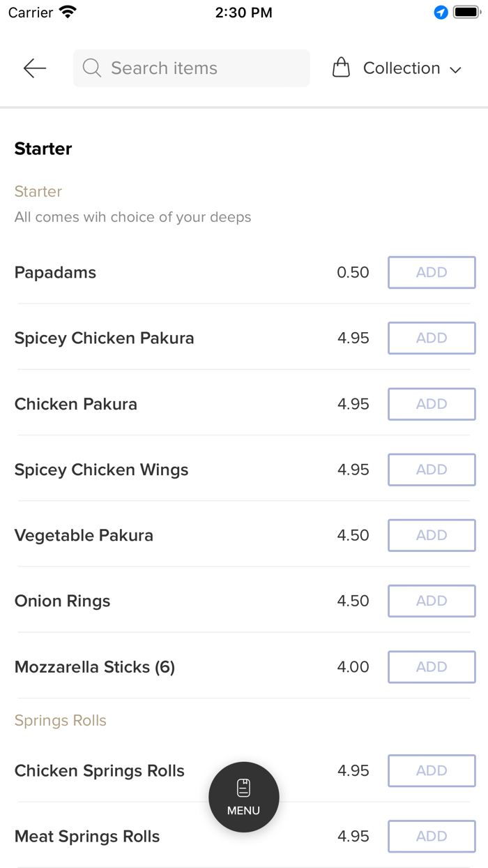The height and width of the screenshot is (868, 488).
Task: Click the Wi-Fi icon in status bar
Action: pyautogui.click(x=67, y=12)
